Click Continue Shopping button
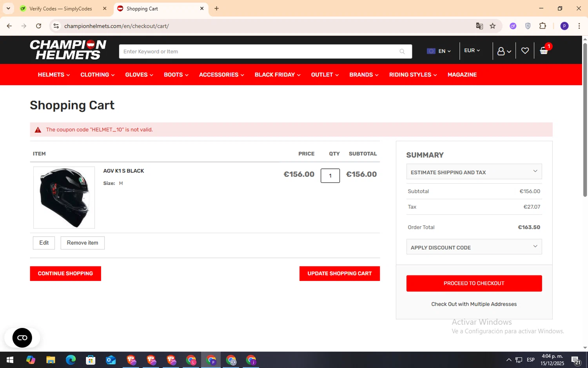 coord(65,273)
